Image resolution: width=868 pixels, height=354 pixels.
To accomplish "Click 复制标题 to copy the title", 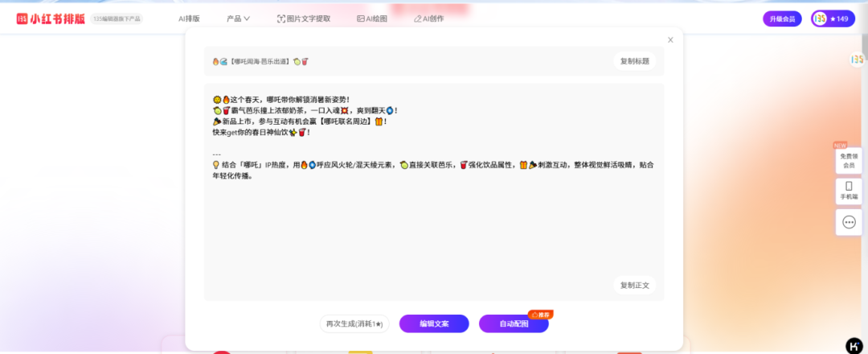I will [x=634, y=61].
